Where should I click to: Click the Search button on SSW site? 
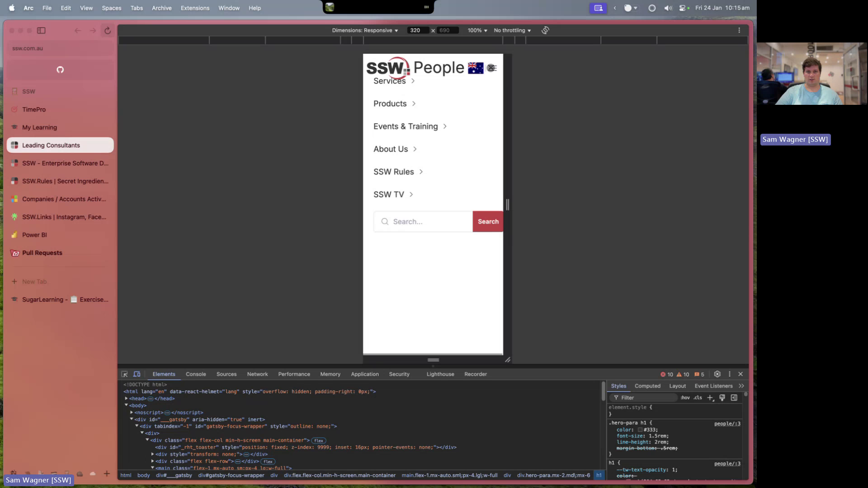click(x=488, y=221)
